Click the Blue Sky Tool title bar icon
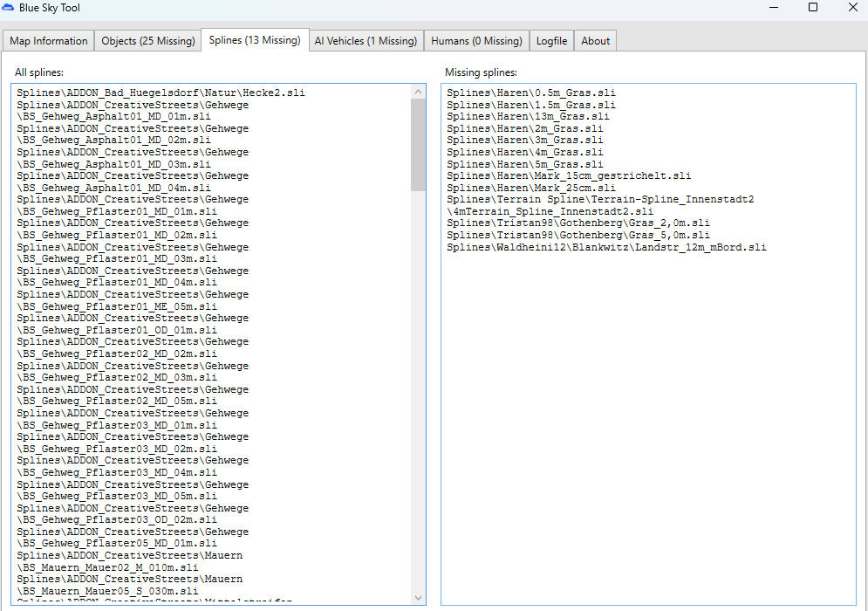868x611 pixels. click(x=10, y=8)
